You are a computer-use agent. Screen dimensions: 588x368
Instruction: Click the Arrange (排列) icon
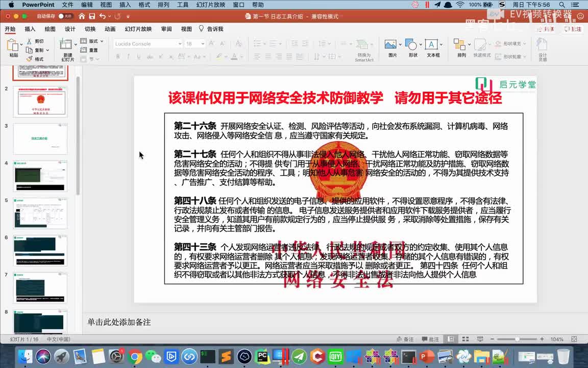click(459, 44)
